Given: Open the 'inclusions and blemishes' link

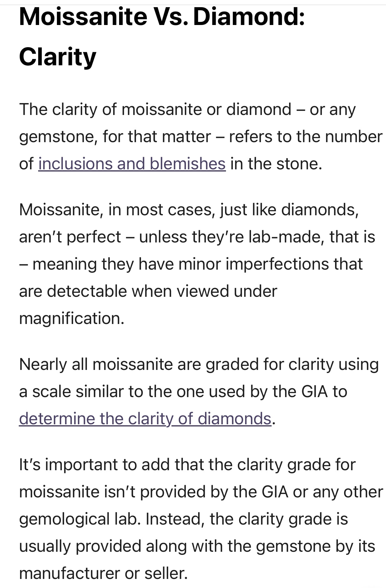Looking at the screenshot, I should (132, 164).
